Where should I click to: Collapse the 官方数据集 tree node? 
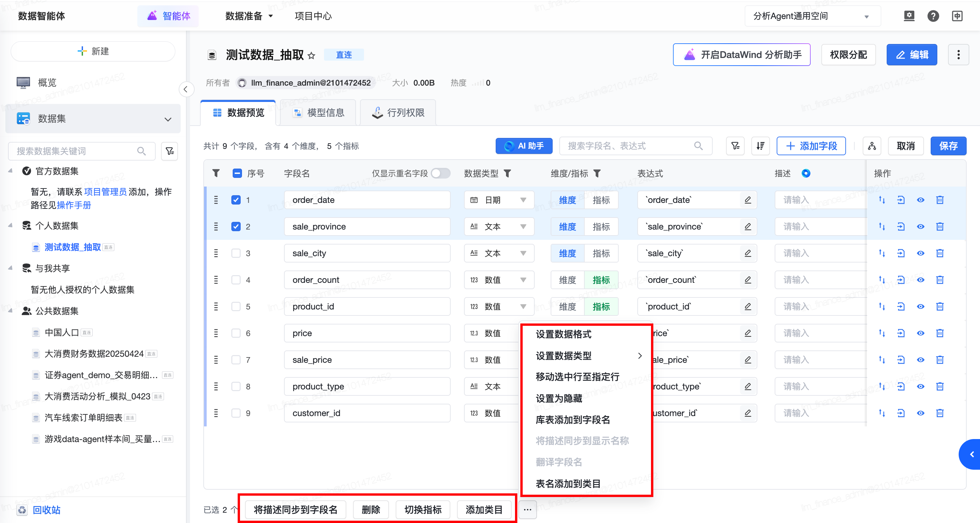pos(10,171)
